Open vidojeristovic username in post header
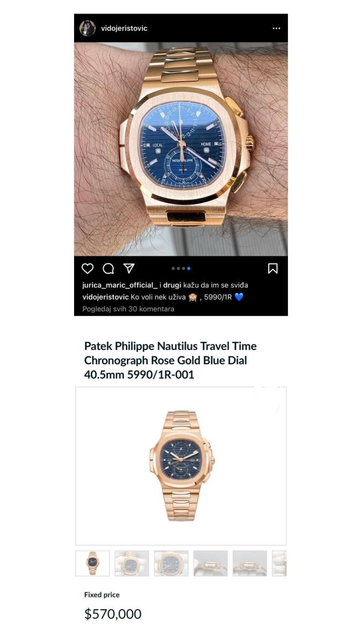 (x=124, y=28)
